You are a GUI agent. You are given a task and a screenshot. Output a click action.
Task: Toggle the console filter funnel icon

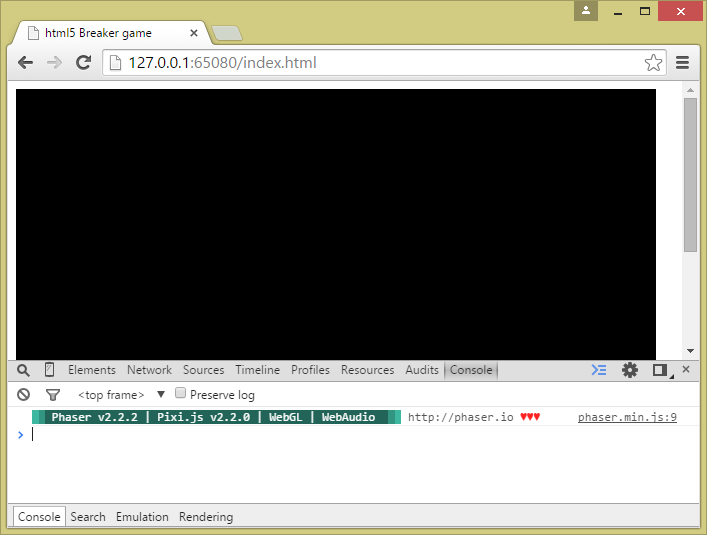[53, 395]
